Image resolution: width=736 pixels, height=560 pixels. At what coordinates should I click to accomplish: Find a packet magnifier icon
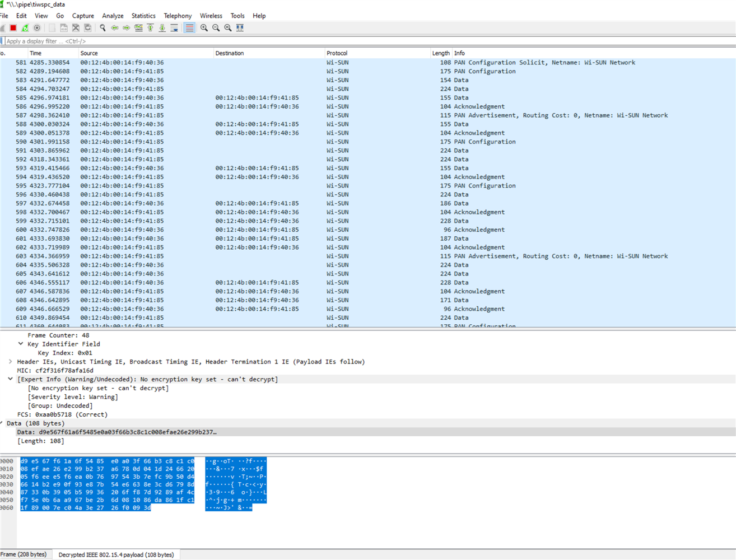pyautogui.click(x=103, y=28)
